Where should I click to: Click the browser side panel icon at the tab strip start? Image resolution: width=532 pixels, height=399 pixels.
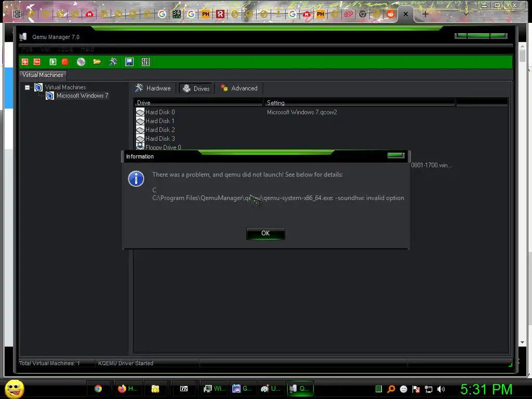(17, 14)
